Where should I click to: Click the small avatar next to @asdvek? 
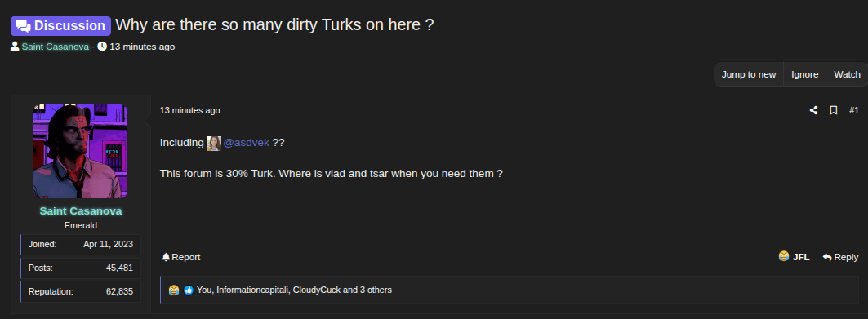[x=214, y=144]
